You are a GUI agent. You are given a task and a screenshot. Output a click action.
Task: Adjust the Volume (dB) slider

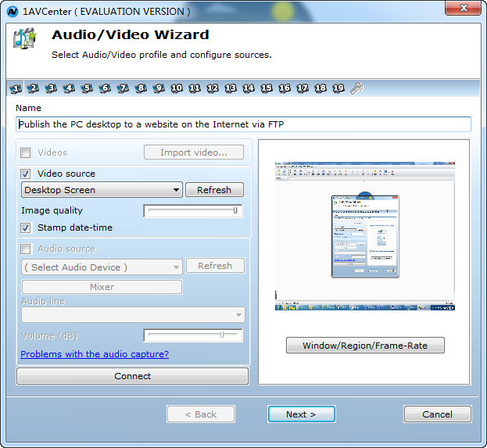tap(192, 335)
